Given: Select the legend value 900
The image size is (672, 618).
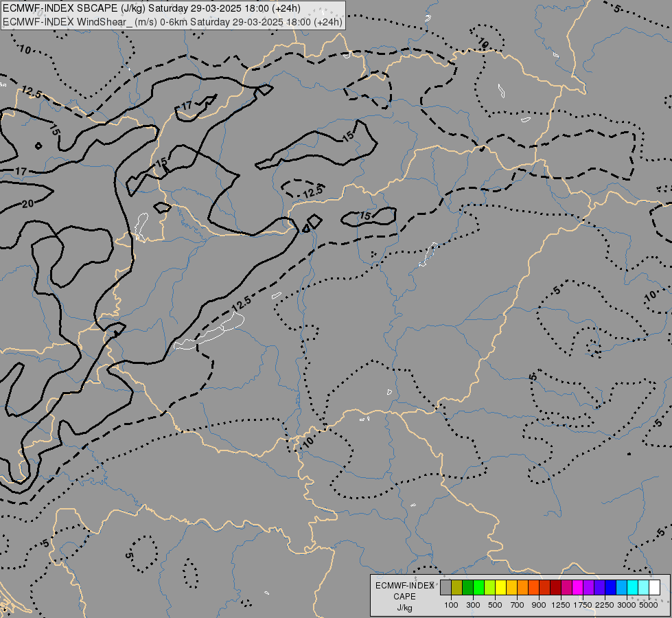Looking at the screenshot, I should [539, 605].
